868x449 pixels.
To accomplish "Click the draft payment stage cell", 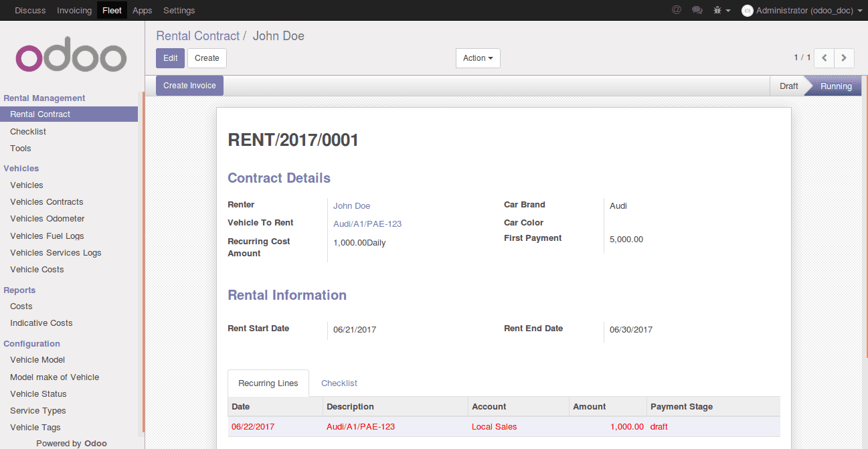I will [659, 427].
